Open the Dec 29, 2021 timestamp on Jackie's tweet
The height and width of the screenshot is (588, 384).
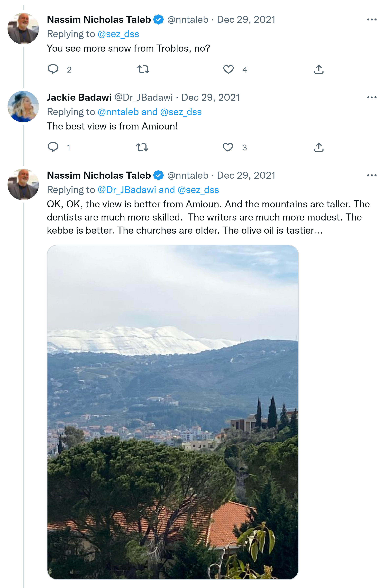pyautogui.click(x=210, y=97)
